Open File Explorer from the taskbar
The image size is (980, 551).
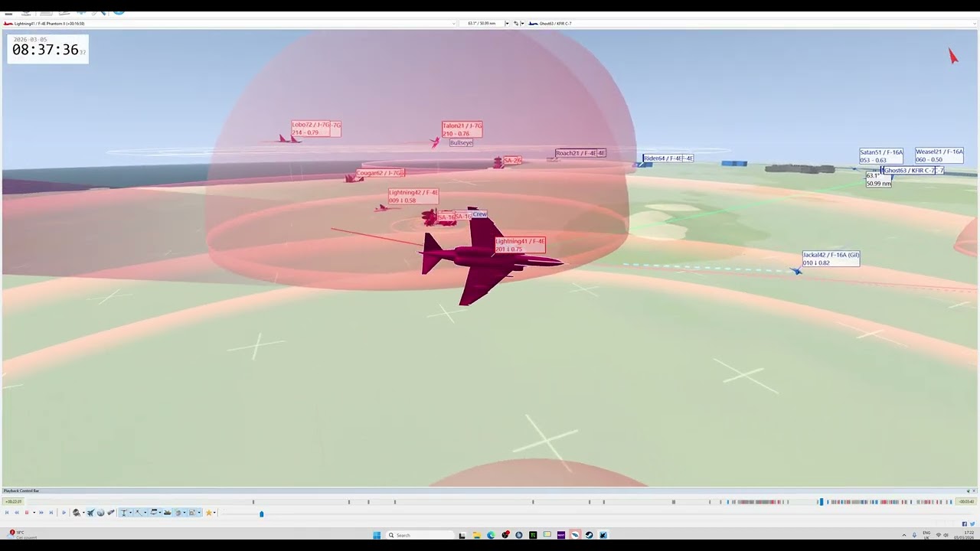pyautogui.click(x=476, y=535)
